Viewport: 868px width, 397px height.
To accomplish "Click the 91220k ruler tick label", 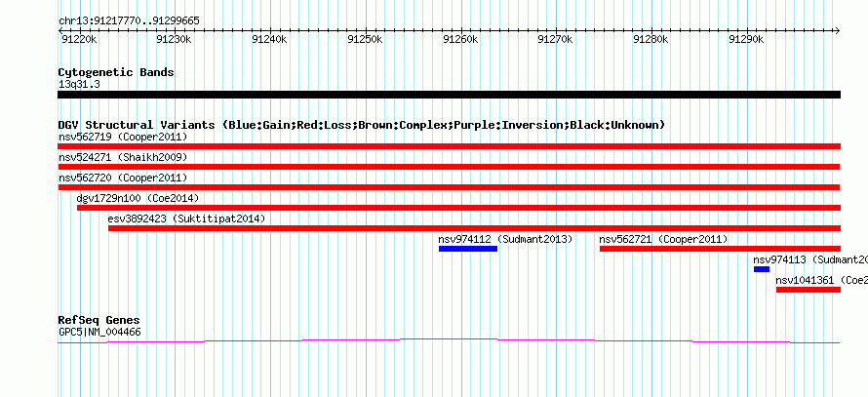I will coord(79,39).
